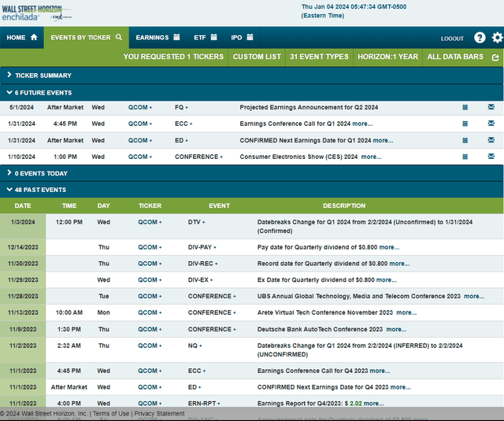Click more link for Pay date quarterly dividend
This screenshot has height=421, width=504.
coord(389,247)
